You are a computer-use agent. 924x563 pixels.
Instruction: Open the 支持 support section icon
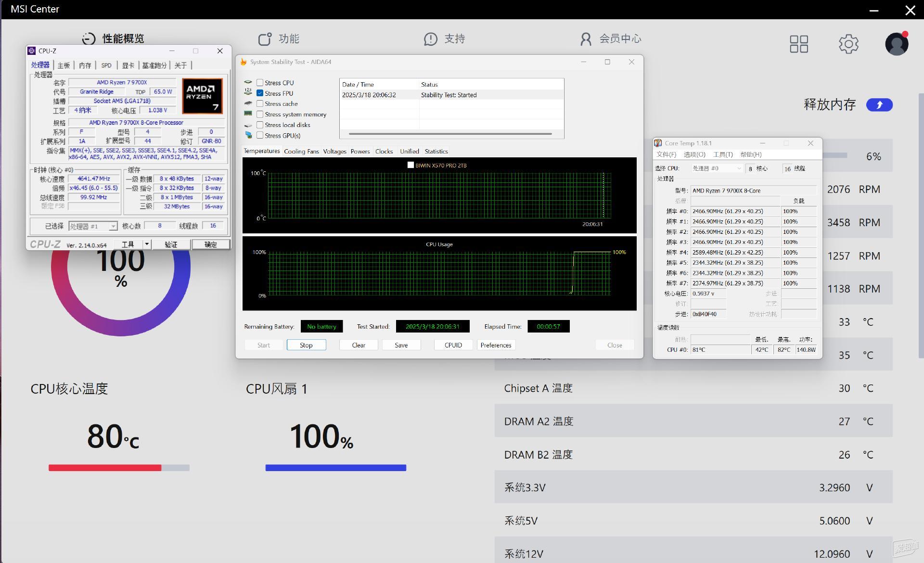(x=430, y=39)
